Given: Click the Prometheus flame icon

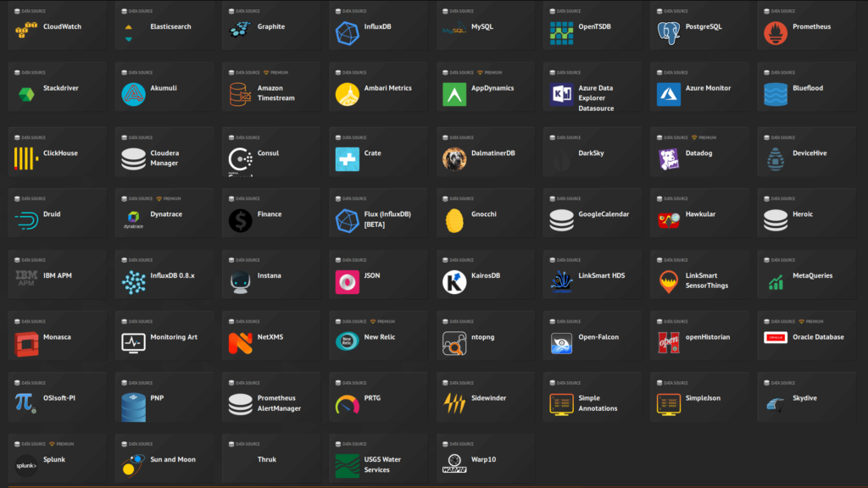Looking at the screenshot, I should 776,33.
